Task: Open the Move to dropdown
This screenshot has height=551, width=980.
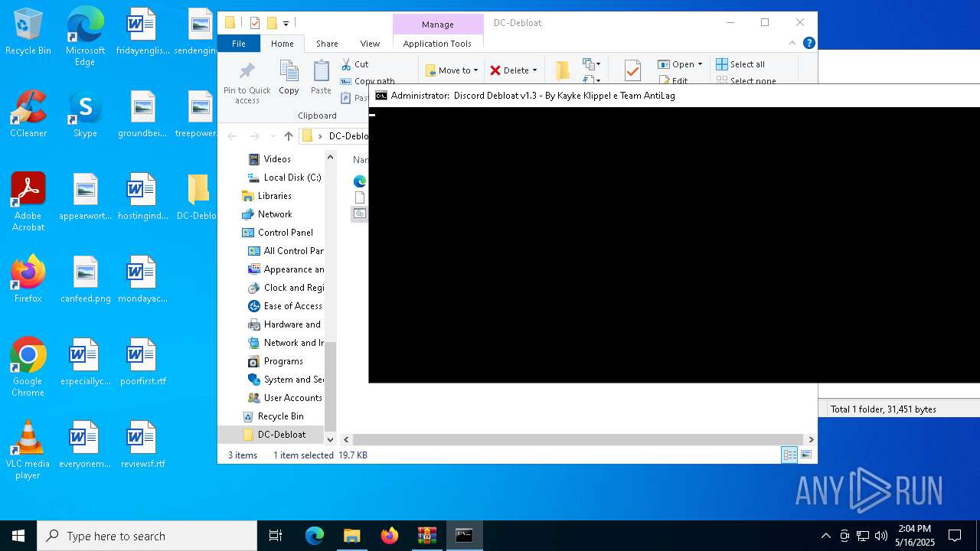Action: (x=452, y=70)
